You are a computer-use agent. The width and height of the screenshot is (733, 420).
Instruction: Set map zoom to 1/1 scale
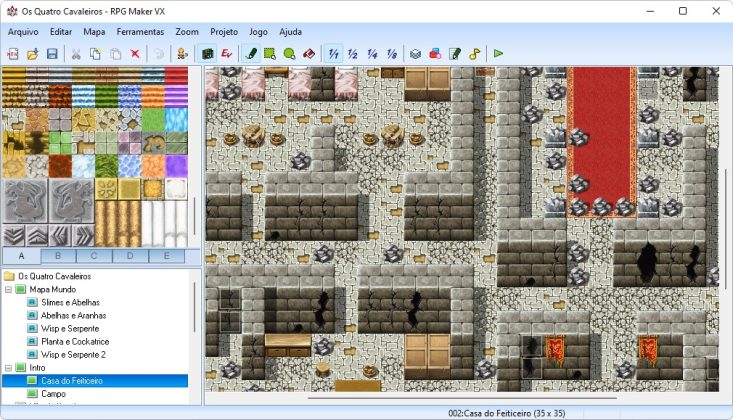point(333,54)
